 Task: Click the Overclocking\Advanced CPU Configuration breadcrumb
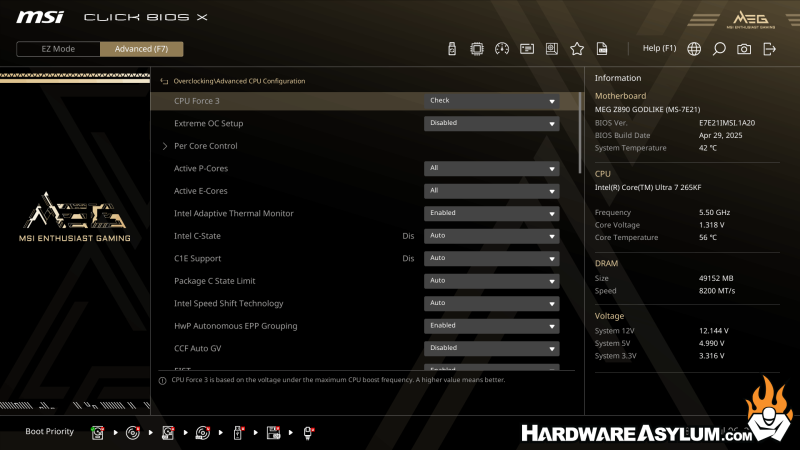[239, 81]
